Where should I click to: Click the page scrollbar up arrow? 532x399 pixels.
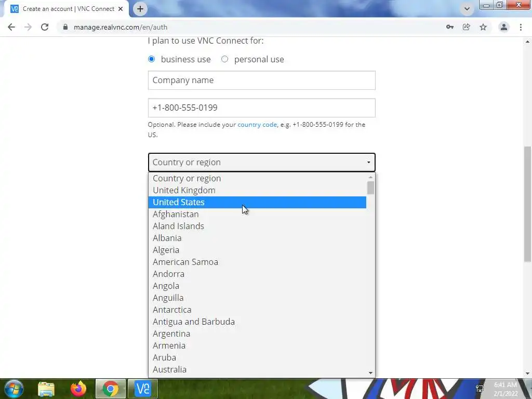point(527,42)
